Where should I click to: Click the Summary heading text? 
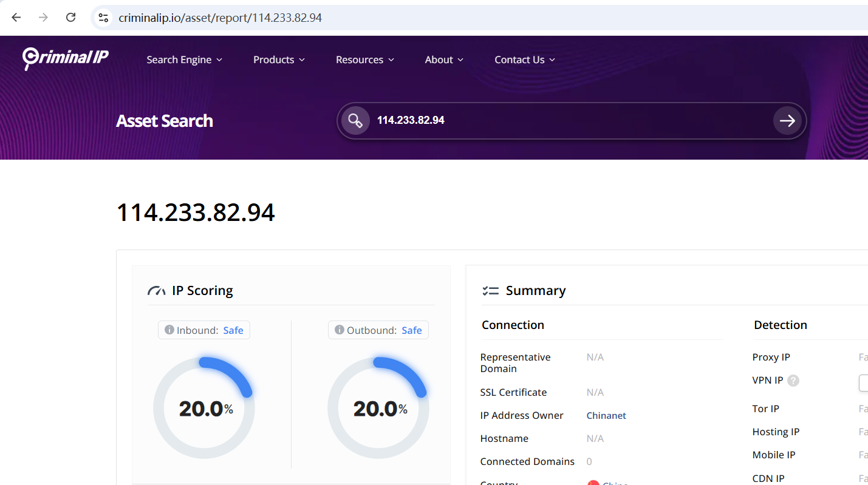click(536, 291)
